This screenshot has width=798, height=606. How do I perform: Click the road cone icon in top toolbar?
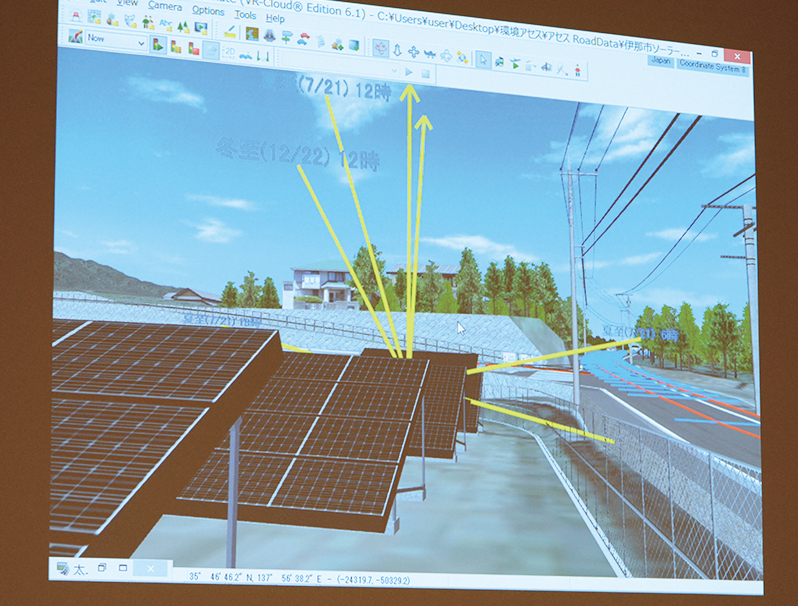point(77,16)
